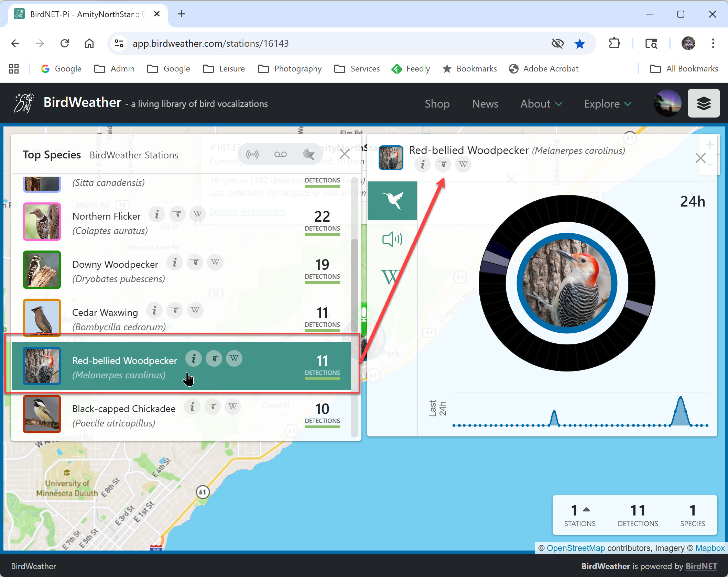Expand the Stations count caret

tap(587, 510)
